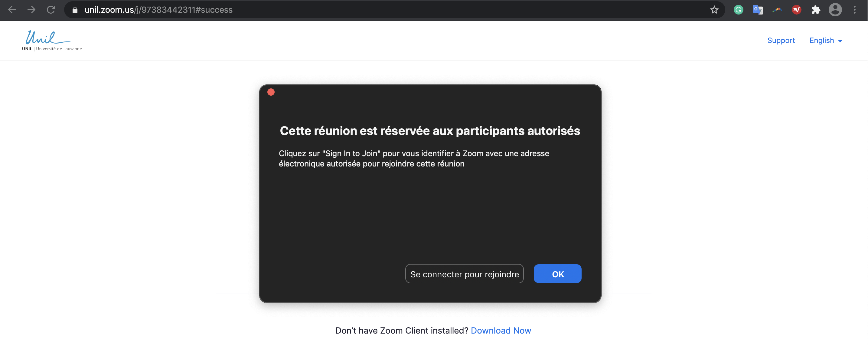
Task: Reload the Zoom page
Action: point(51,10)
